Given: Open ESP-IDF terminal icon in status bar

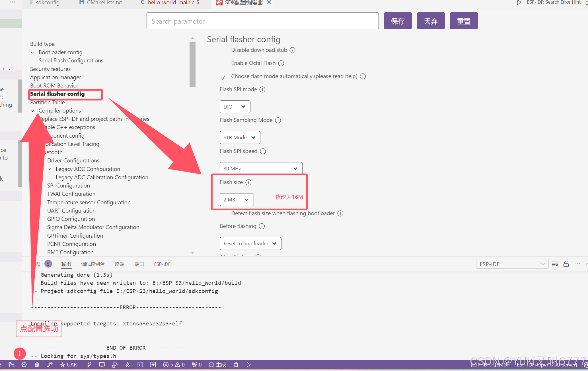Looking at the screenshot, I should pos(140,364).
